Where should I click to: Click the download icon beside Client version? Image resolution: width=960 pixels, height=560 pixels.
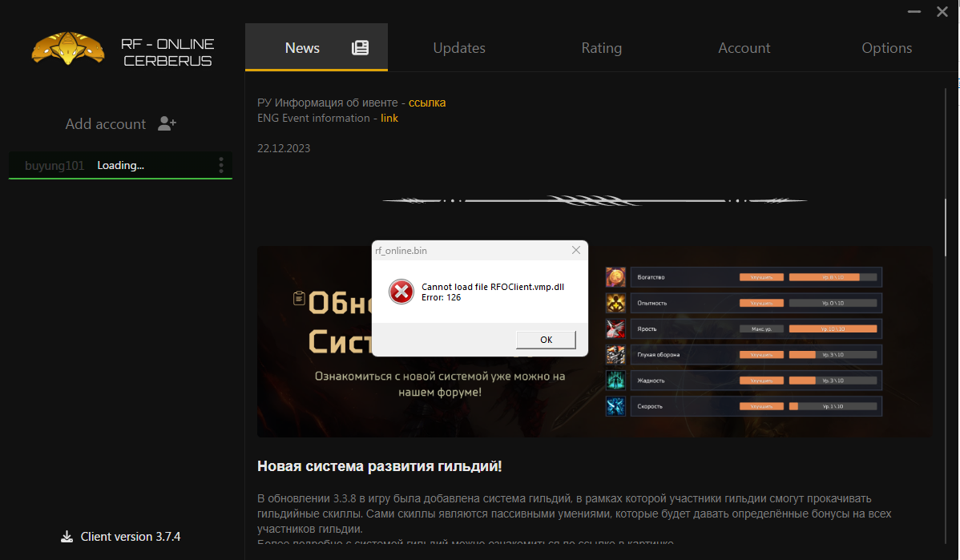67,537
